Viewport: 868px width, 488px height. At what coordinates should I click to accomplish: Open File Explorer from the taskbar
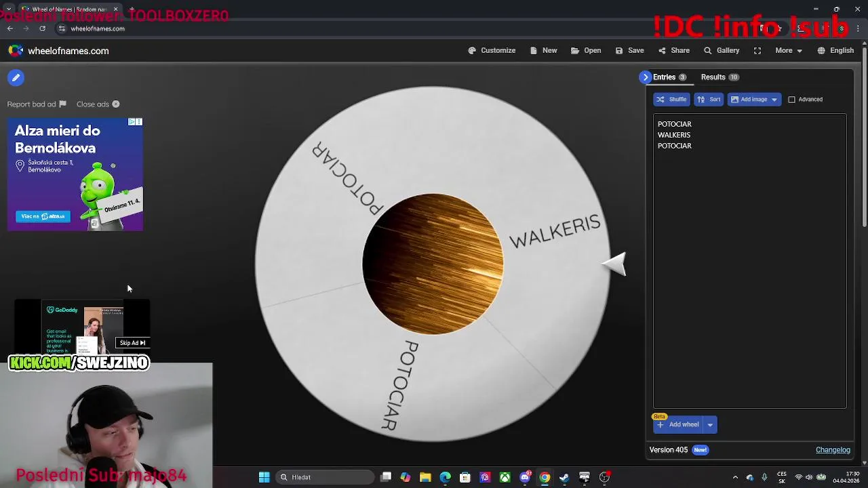click(425, 477)
